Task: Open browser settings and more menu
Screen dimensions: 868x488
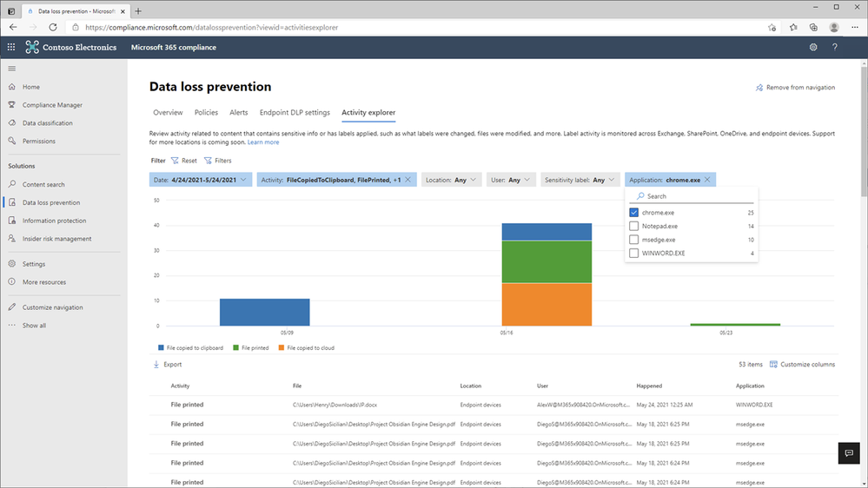Action: pyautogui.click(x=855, y=27)
